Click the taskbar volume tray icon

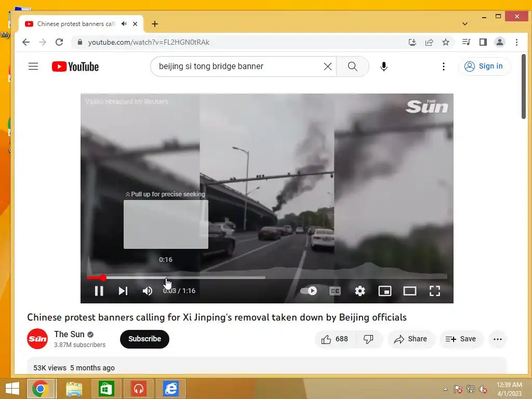click(483, 389)
